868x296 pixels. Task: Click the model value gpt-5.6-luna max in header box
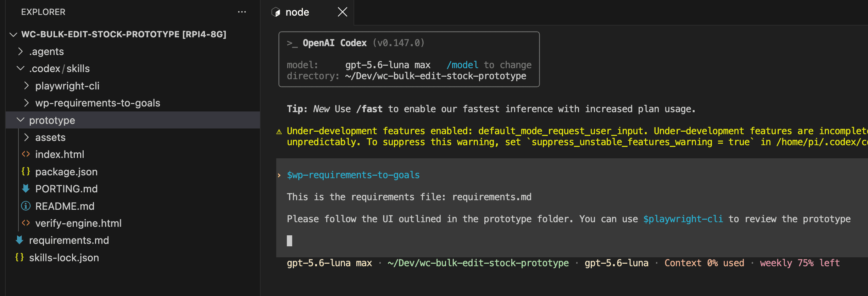coord(388,65)
